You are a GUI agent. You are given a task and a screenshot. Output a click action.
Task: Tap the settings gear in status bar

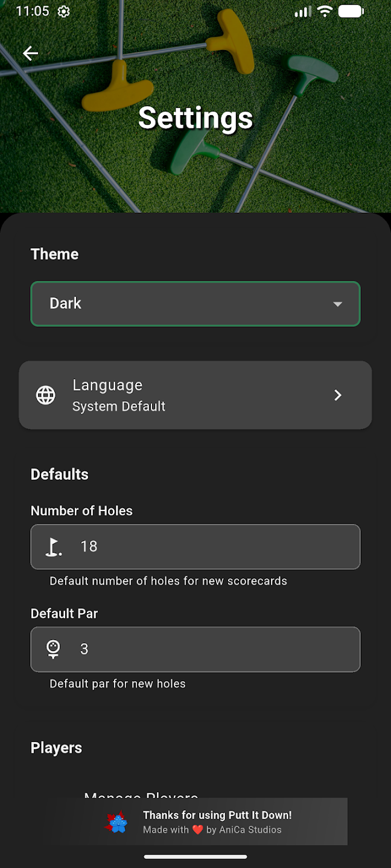[x=63, y=11]
